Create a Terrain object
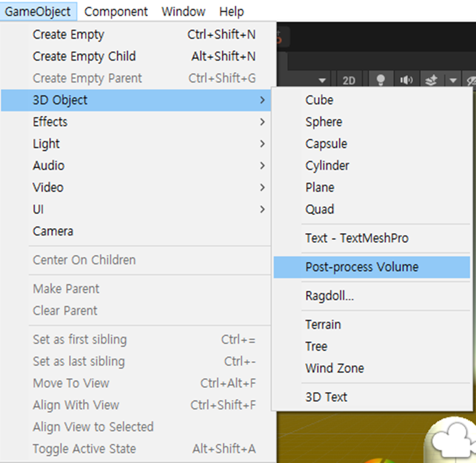 tap(372, 325)
